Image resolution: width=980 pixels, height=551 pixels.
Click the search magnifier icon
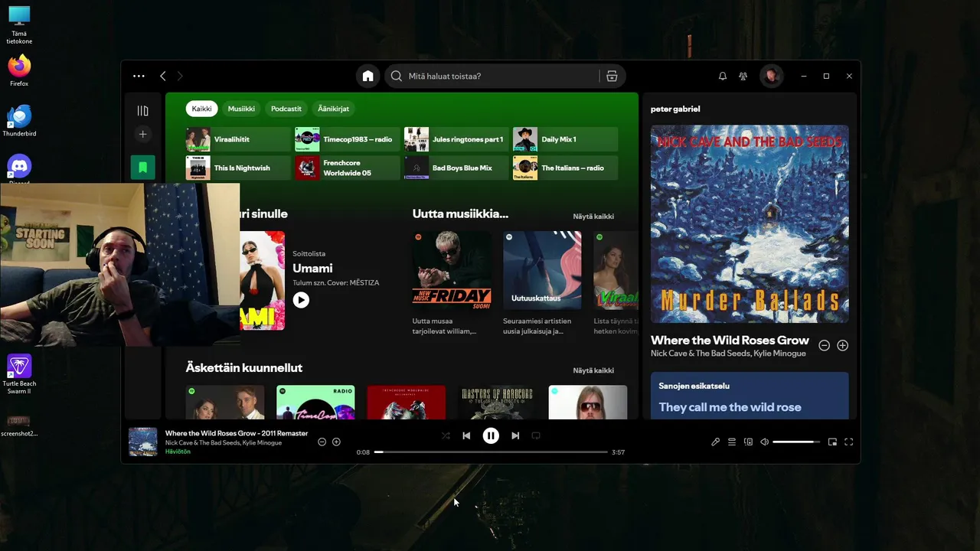pyautogui.click(x=397, y=76)
